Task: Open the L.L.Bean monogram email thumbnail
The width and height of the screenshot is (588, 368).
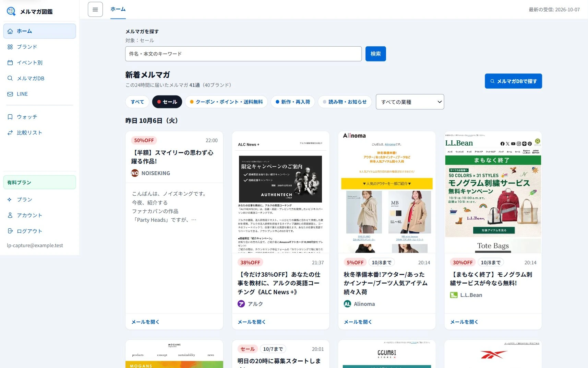Action: [x=493, y=192]
